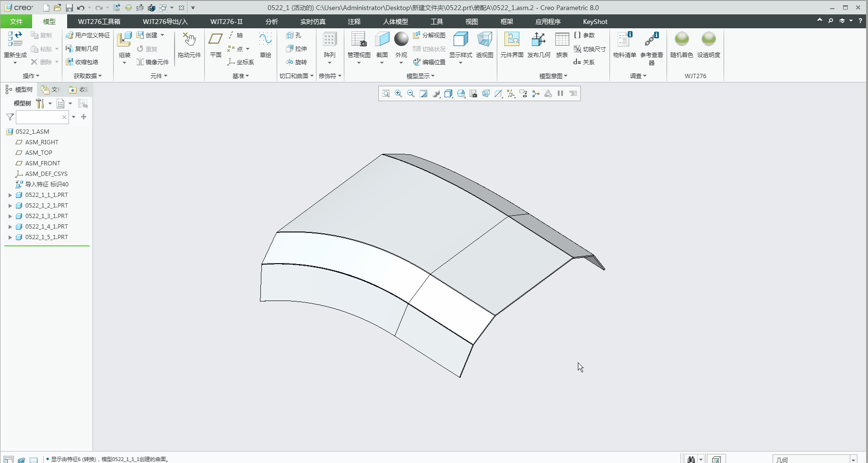Click the Section (截面) icon
Image resolution: width=868 pixels, height=463 pixels.
point(382,39)
